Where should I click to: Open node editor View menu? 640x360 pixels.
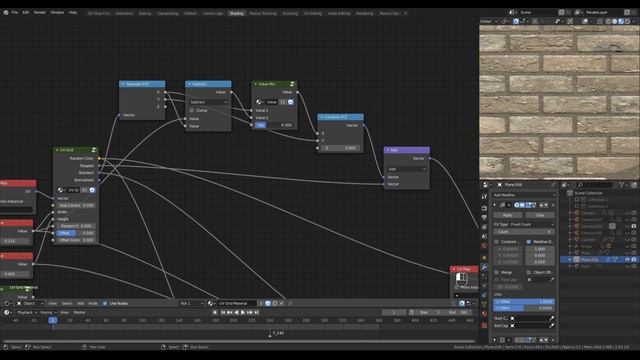pyautogui.click(x=53, y=303)
